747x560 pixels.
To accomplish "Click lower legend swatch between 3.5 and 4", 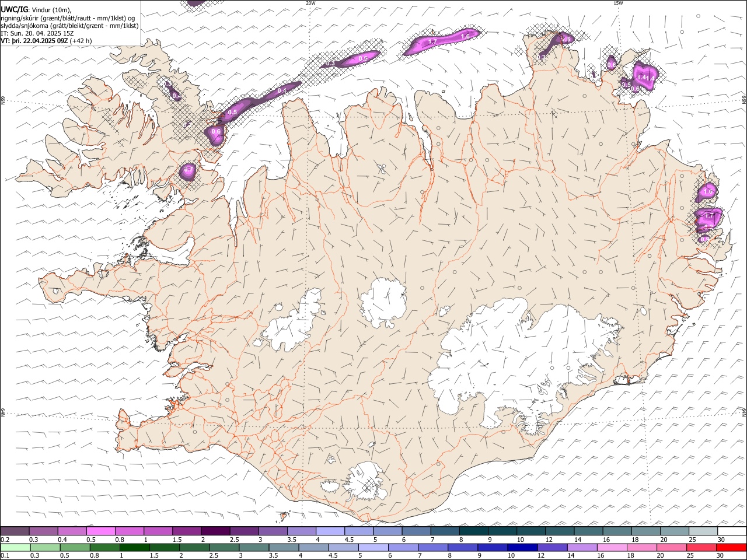I will coord(284,547).
